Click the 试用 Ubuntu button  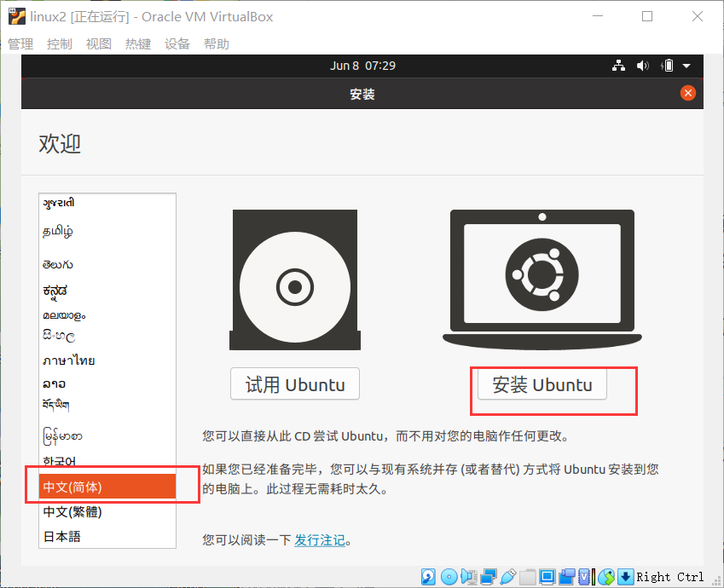pos(295,384)
